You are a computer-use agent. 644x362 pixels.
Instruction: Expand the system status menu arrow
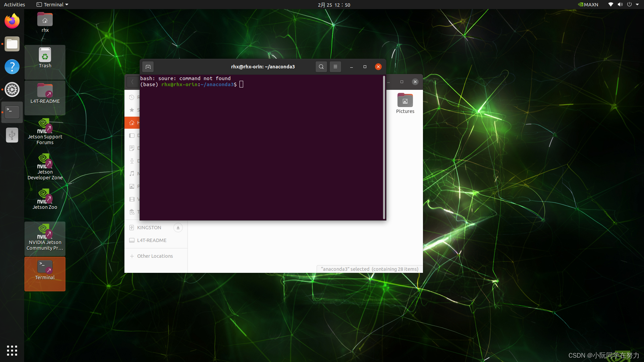click(x=637, y=5)
